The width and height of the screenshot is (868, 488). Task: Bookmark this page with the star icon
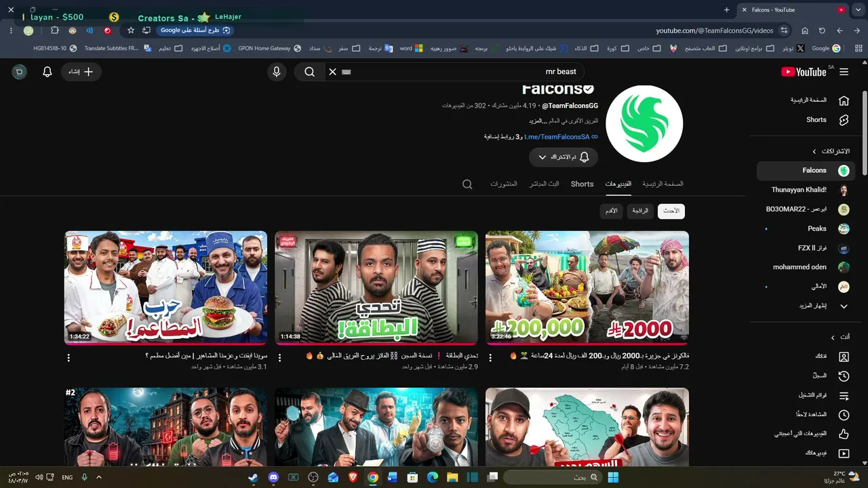click(131, 30)
